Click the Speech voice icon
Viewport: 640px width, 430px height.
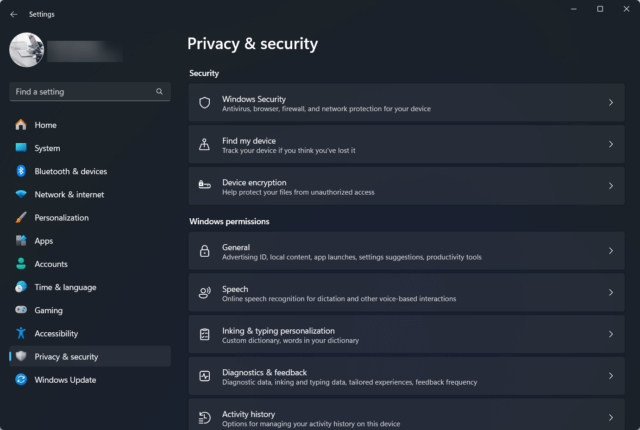coord(204,293)
